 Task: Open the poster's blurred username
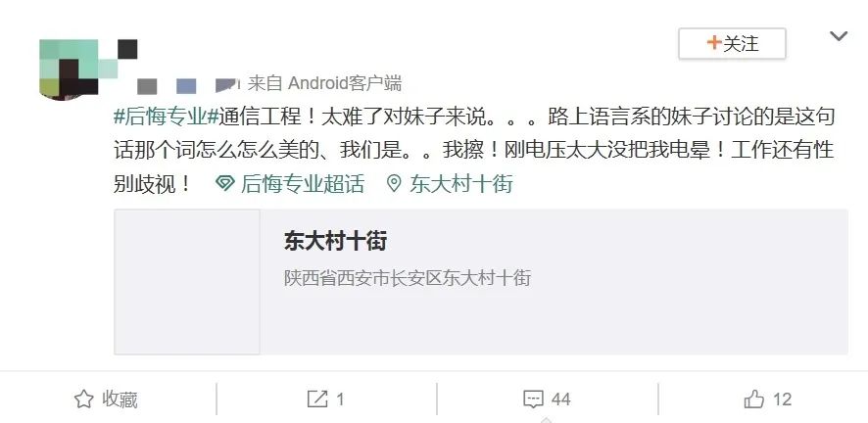tap(188, 85)
